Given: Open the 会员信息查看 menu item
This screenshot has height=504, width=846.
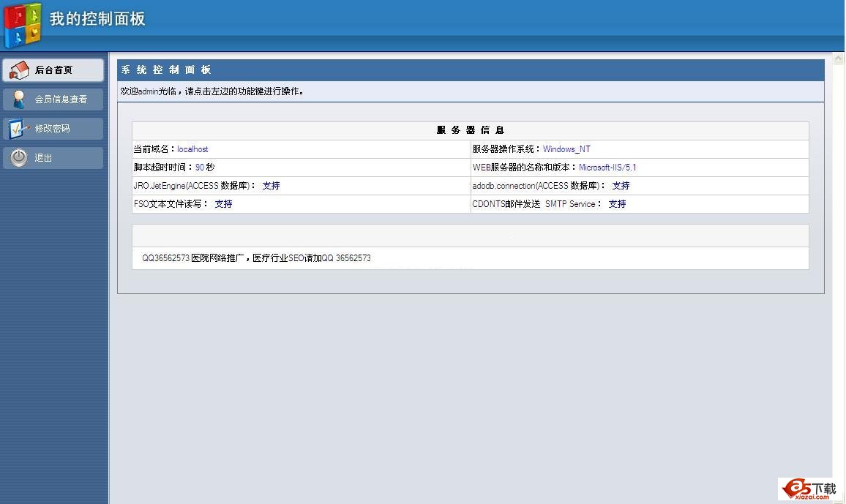Looking at the screenshot, I should pos(53,99).
